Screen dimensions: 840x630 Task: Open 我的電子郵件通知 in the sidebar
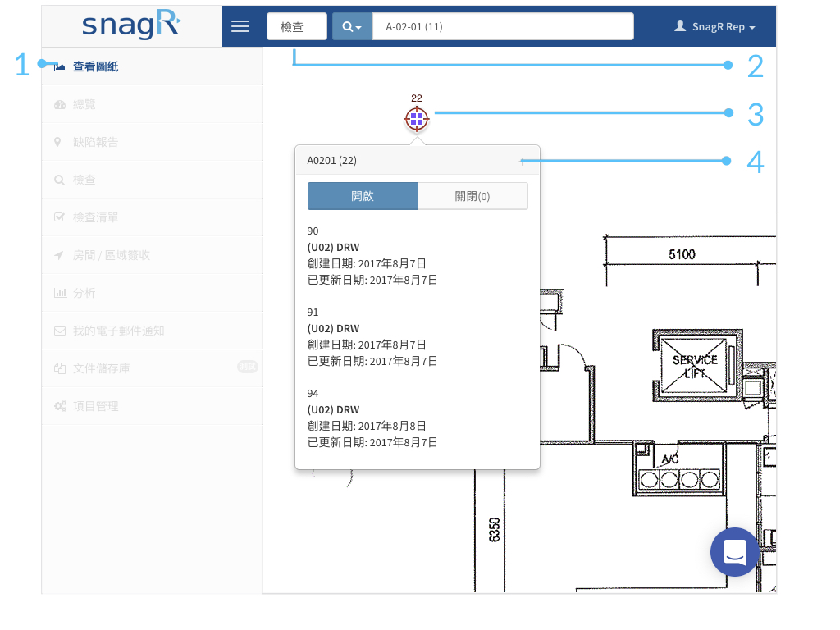pos(152,331)
